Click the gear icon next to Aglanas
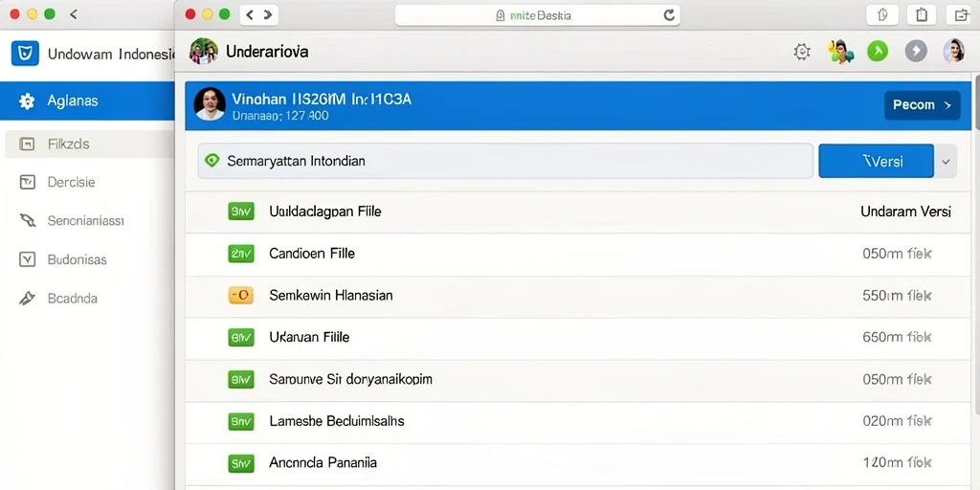The width and height of the screenshot is (980, 490). 27,100
